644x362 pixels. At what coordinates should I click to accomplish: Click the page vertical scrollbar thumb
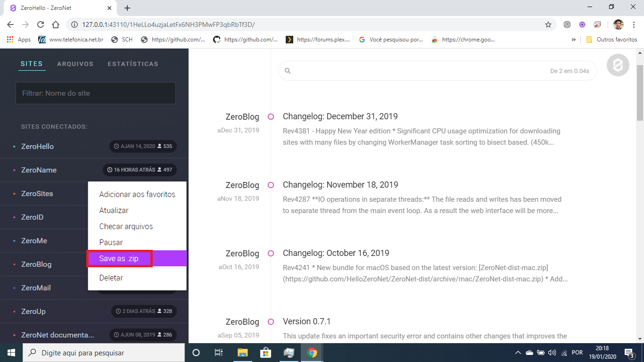(640, 92)
